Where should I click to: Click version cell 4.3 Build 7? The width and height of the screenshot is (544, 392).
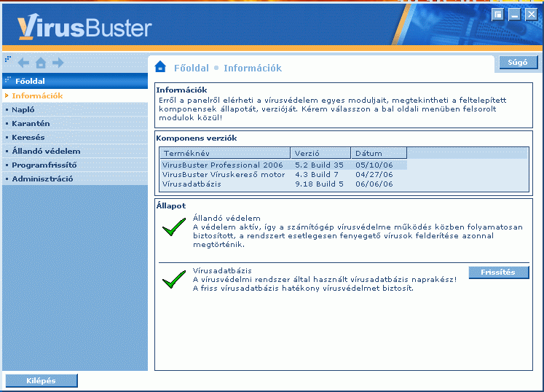click(x=316, y=174)
